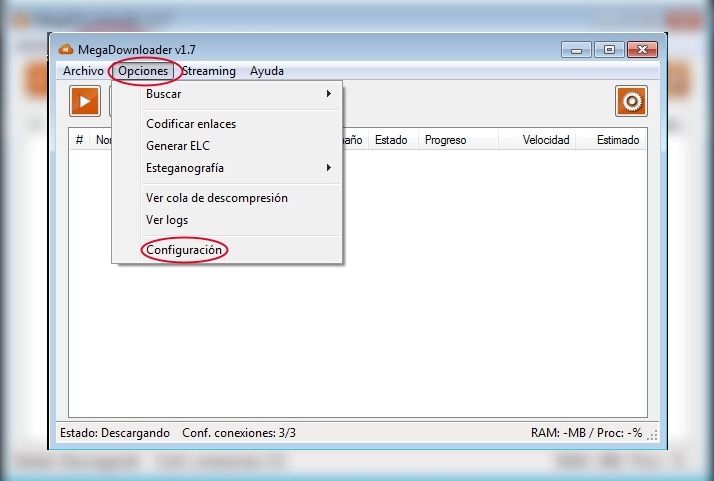714x481 pixels.
Task: Expand the Esteganografía submenu arrow
Action: point(328,168)
